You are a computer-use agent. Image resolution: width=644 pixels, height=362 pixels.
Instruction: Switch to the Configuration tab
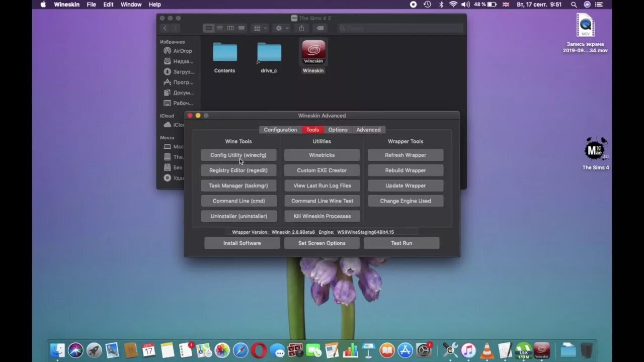(280, 130)
